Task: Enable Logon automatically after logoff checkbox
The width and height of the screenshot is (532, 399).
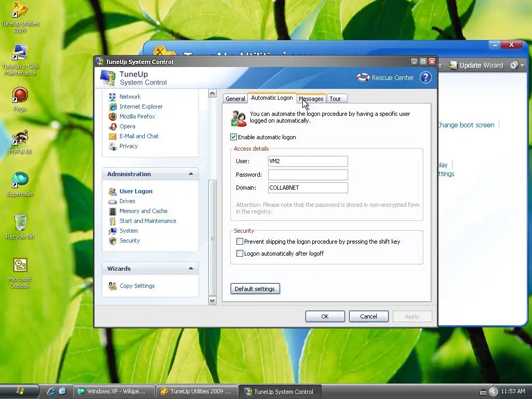Action: [x=240, y=254]
